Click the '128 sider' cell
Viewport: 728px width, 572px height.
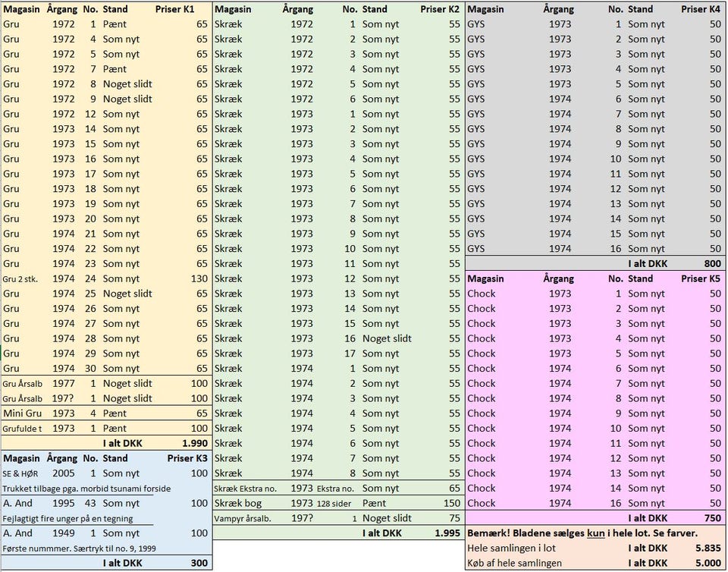(x=334, y=504)
